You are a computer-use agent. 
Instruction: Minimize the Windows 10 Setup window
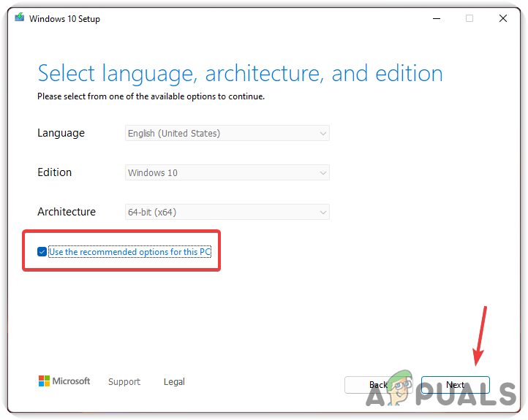[437, 18]
